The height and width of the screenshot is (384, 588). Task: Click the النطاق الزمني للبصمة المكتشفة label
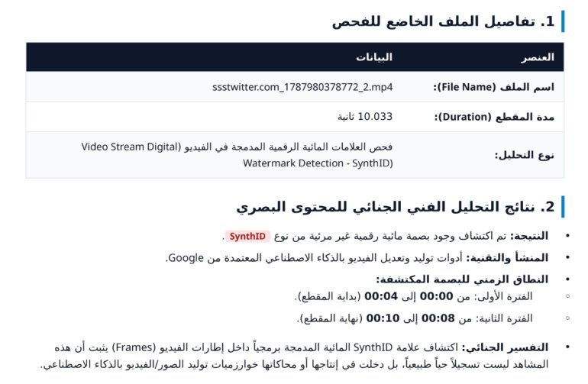click(x=462, y=279)
